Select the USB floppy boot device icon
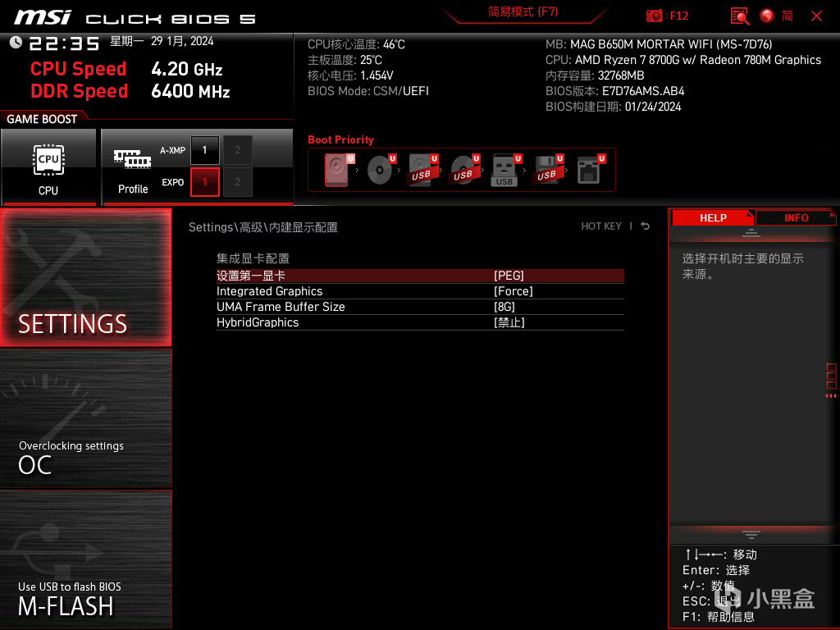The height and width of the screenshot is (630, 840). [x=547, y=170]
